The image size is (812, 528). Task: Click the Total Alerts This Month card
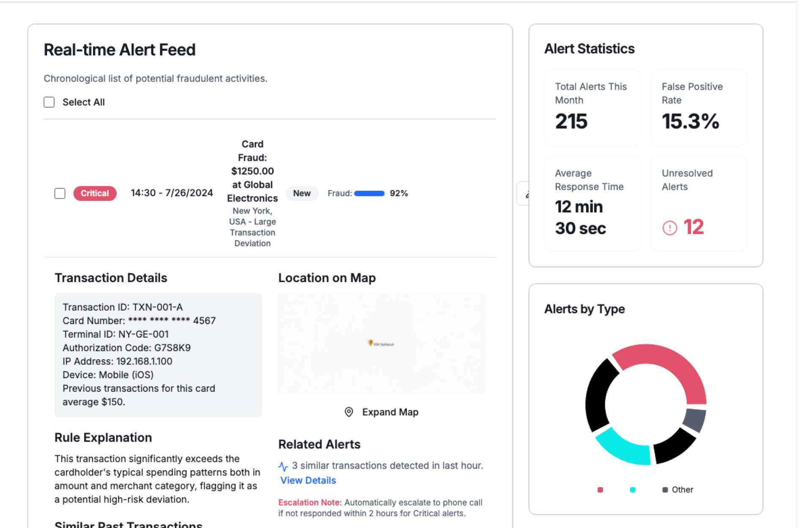tap(592, 108)
